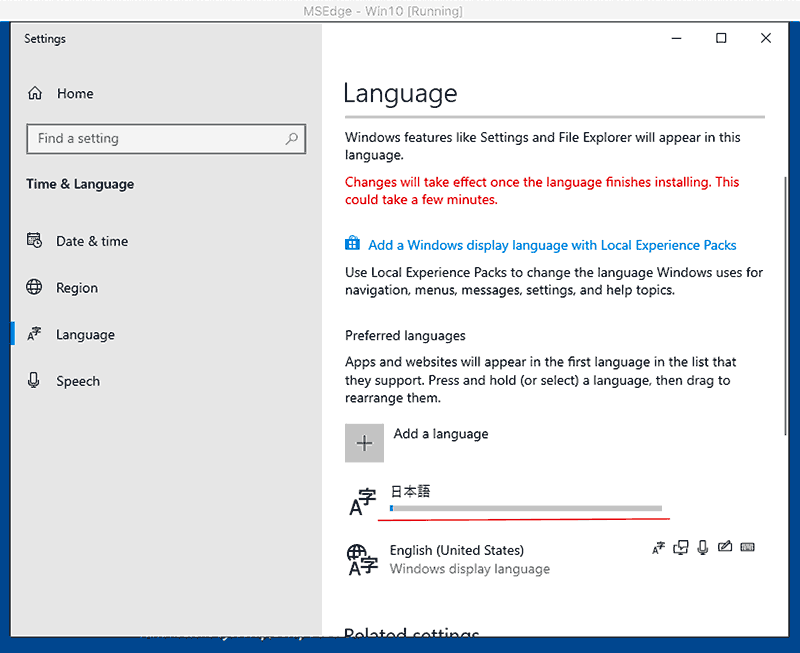Click the Microsoft Store bag icon

352,244
